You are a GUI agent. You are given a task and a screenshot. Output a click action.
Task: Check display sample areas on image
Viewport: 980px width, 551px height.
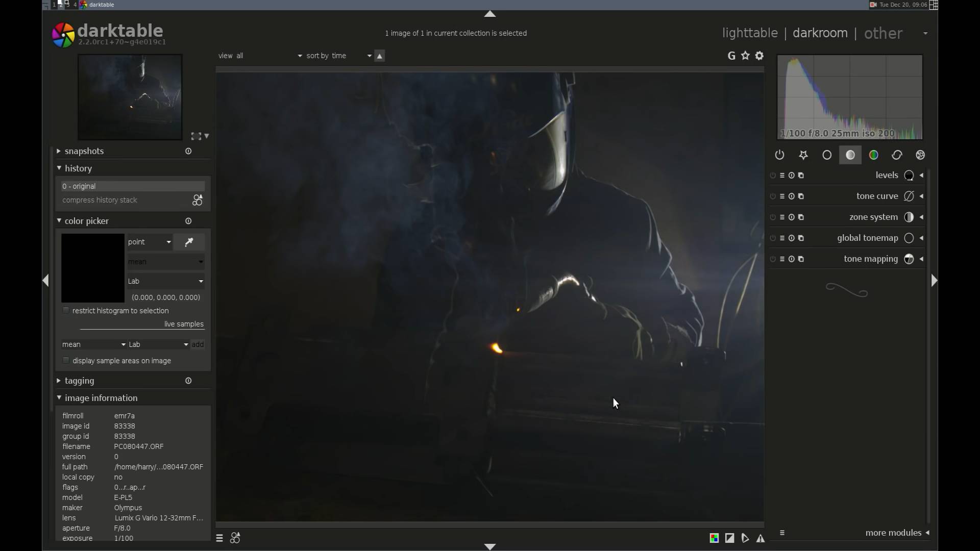click(x=66, y=361)
